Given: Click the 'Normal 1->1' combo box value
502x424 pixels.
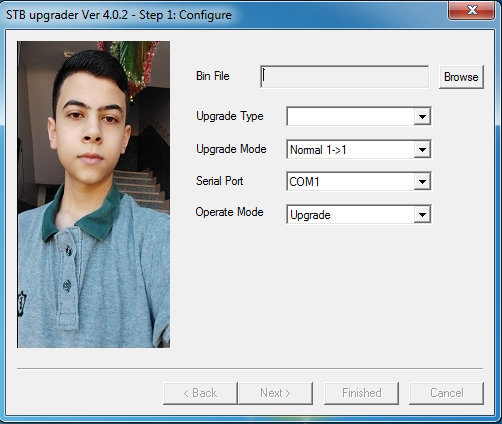Looking at the screenshot, I should click(350, 149).
